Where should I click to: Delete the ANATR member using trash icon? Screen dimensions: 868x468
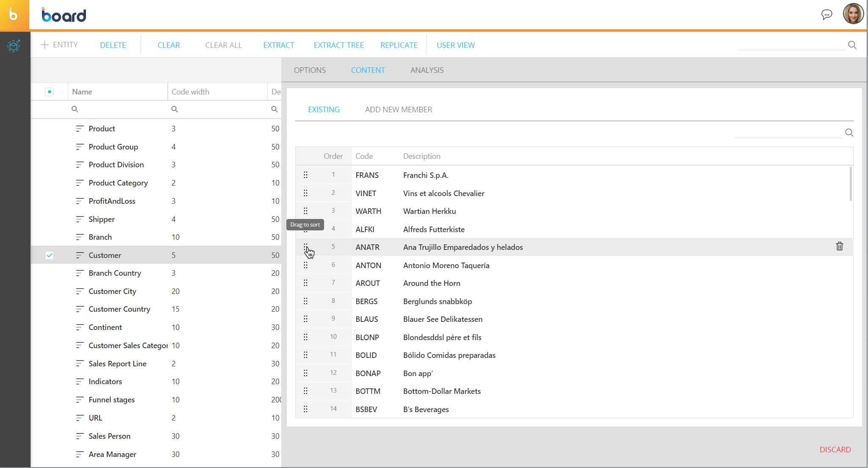(x=839, y=246)
